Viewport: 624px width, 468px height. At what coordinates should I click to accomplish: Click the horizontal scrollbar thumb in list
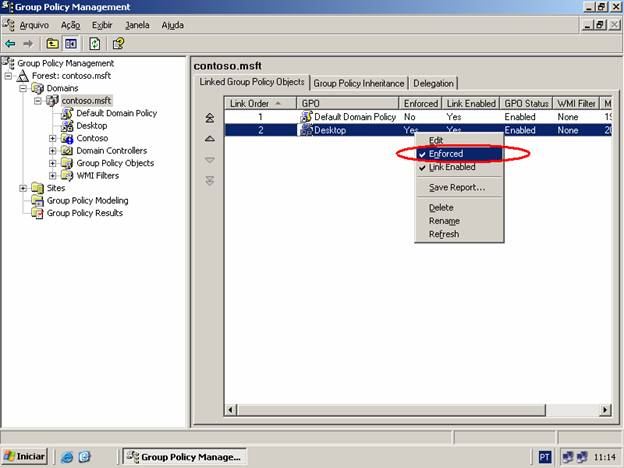[392, 410]
